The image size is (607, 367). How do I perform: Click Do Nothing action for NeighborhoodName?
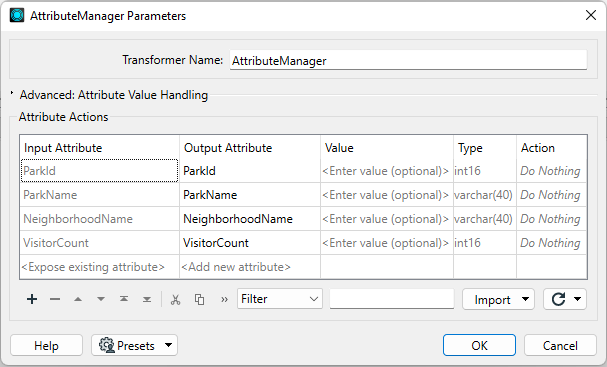point(552,219)
